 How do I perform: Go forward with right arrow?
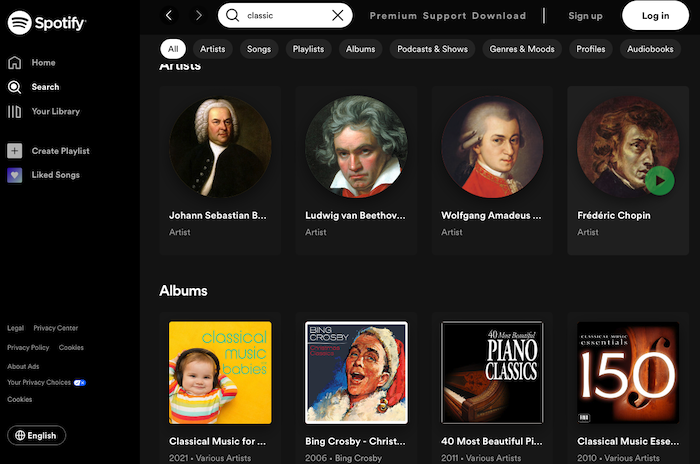pos(199,15)
